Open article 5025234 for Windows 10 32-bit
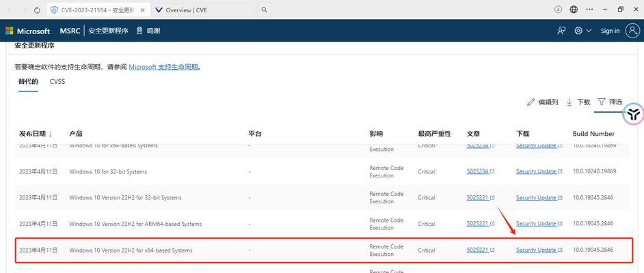The width and height of the screenshot is (644, 273). [x=481, y=171]
